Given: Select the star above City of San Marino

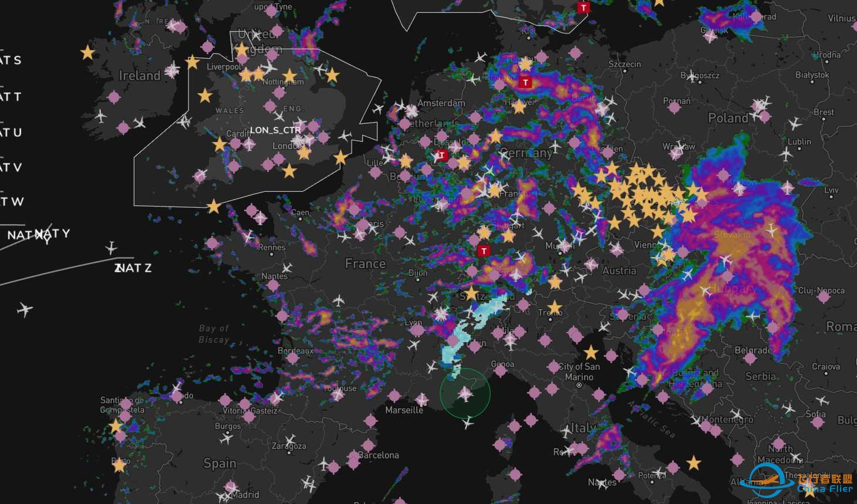Looking at the screenshot, I should [x=591, y=353].
